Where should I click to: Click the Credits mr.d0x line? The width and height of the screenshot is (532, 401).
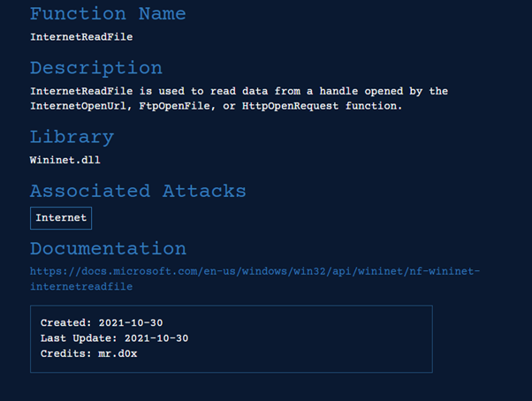[x=89, y=352]
